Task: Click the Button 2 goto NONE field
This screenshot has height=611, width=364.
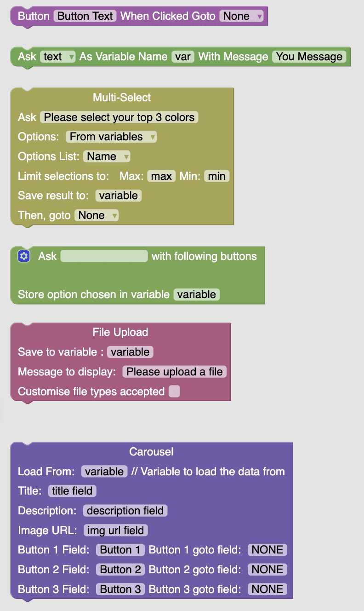Action: tap(267, 570)
